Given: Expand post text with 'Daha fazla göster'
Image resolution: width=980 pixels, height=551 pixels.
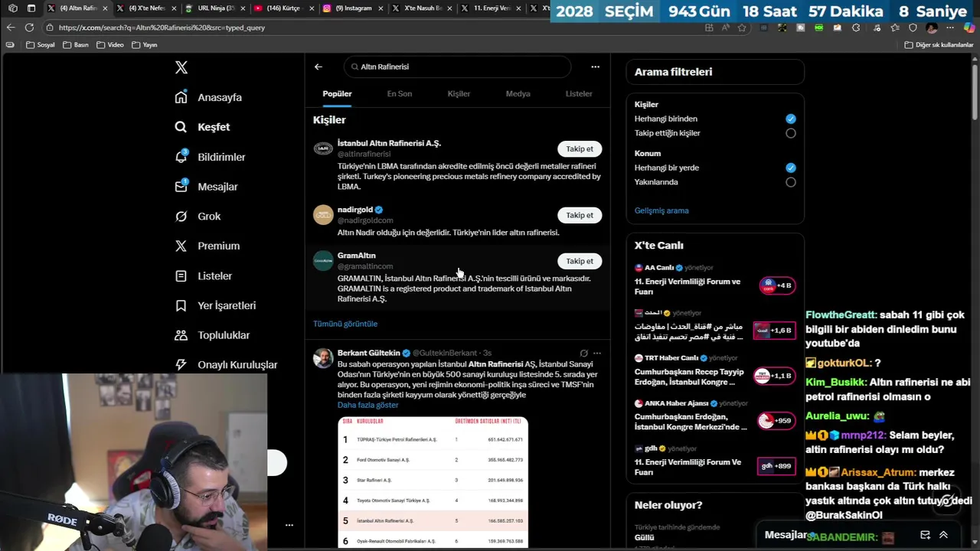Looking at the screenshot, I should 367,405.
